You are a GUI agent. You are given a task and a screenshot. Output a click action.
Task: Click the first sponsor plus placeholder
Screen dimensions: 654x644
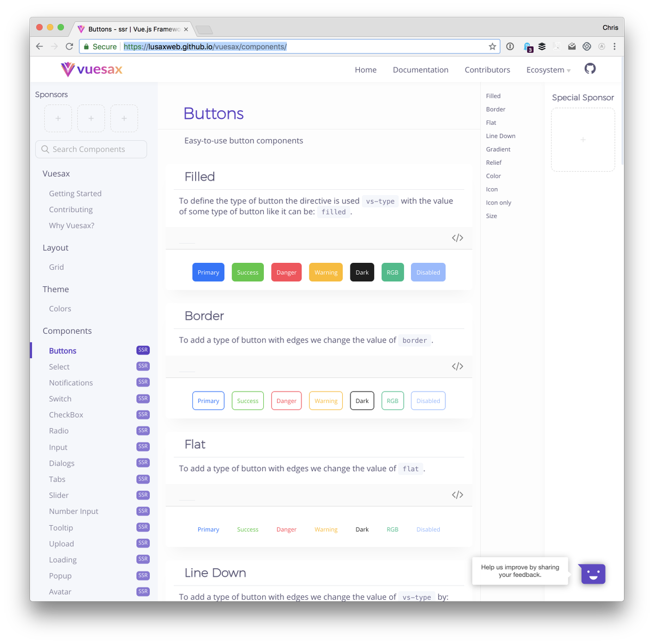(58, 118)
